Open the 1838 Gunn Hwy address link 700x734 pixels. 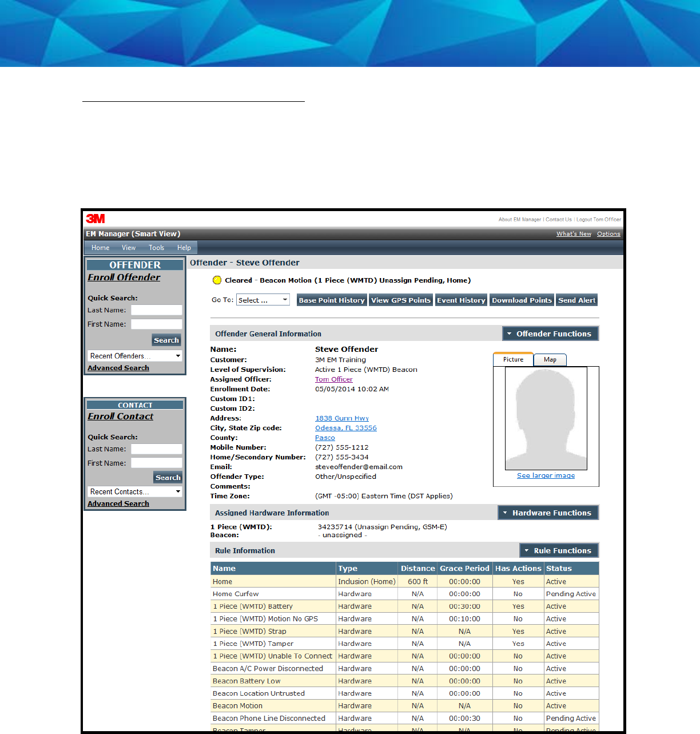tap(342, 418)
